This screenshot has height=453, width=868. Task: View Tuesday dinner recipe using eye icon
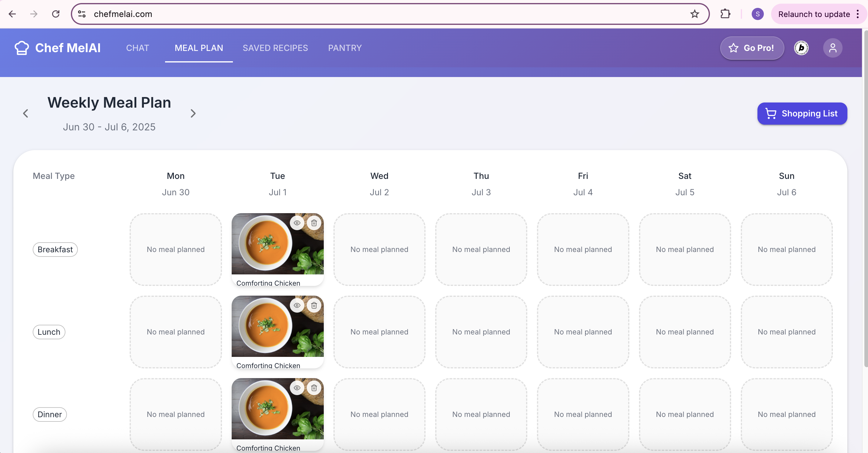click(x=297, y=388)
